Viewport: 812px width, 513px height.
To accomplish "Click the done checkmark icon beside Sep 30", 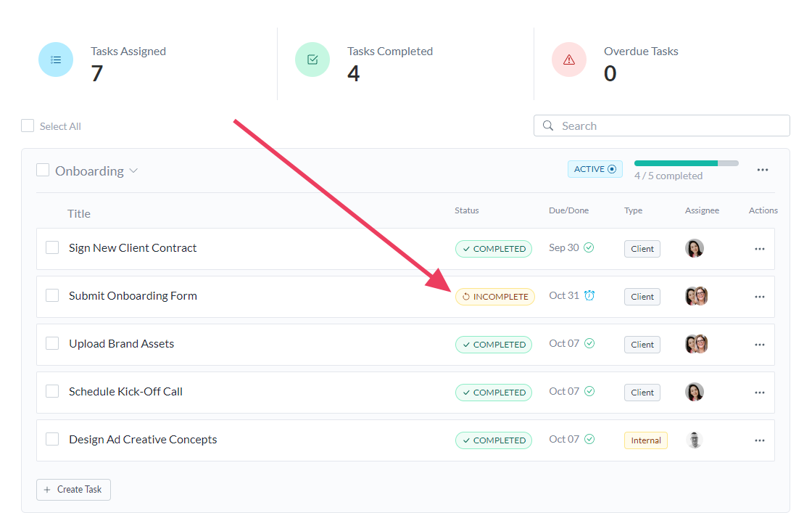I will coord(589,247).
